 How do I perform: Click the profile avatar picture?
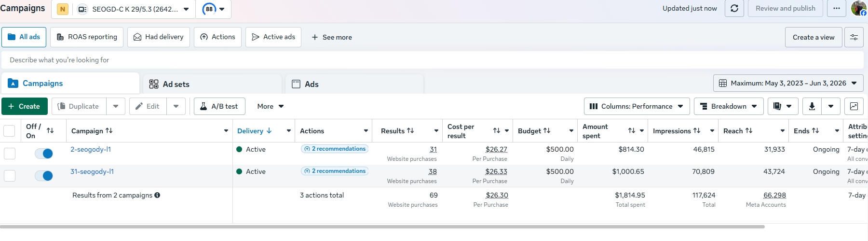tap(859, 8)
